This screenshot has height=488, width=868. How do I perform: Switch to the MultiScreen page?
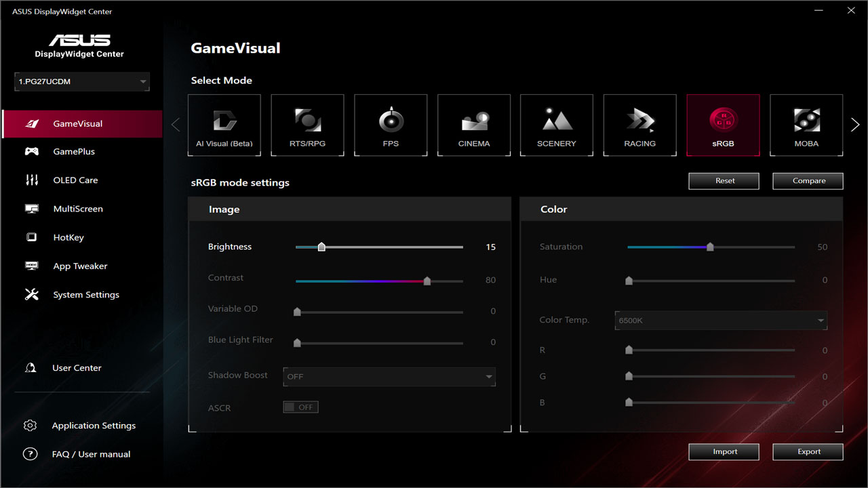click(78, 209)
